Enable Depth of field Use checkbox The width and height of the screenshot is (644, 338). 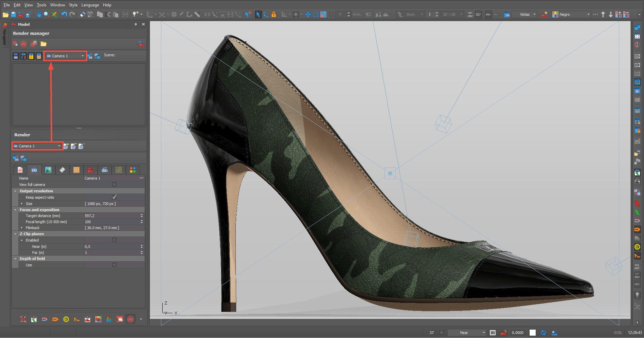pos(114,265)
